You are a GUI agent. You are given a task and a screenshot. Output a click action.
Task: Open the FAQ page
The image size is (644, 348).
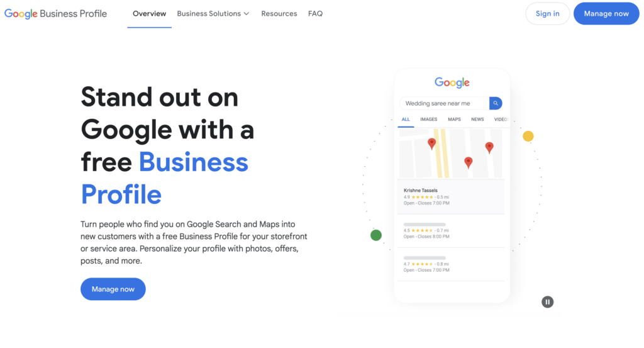point(315,14)
